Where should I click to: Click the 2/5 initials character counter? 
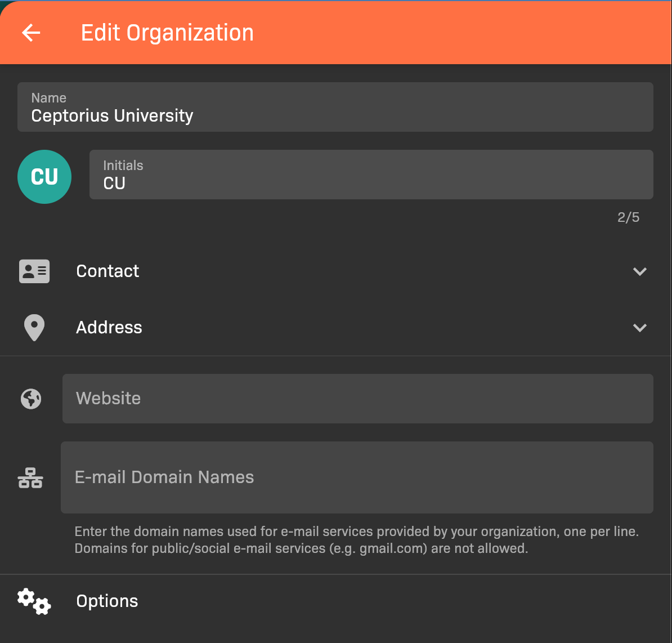(628, 217)
